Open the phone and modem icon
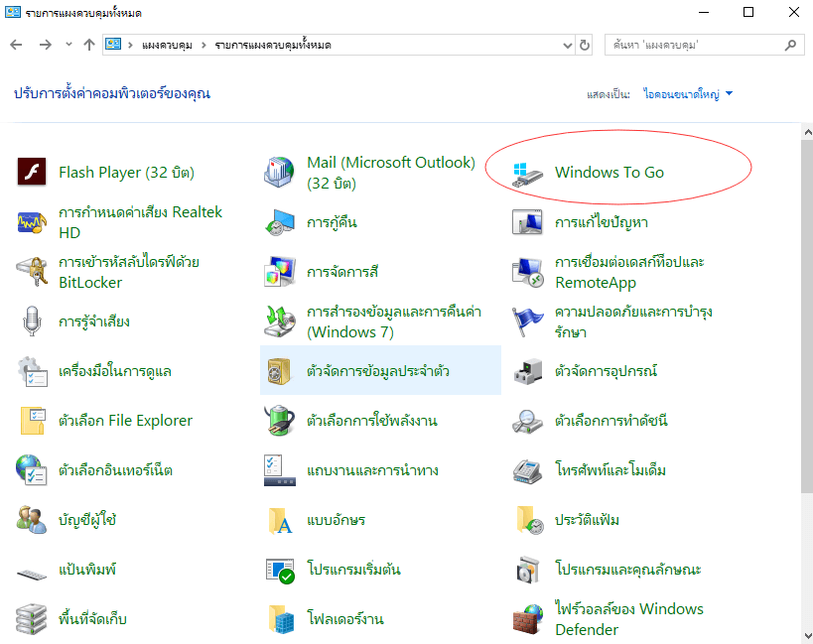Viewport: 813px width, 644px height. point(528,470)
